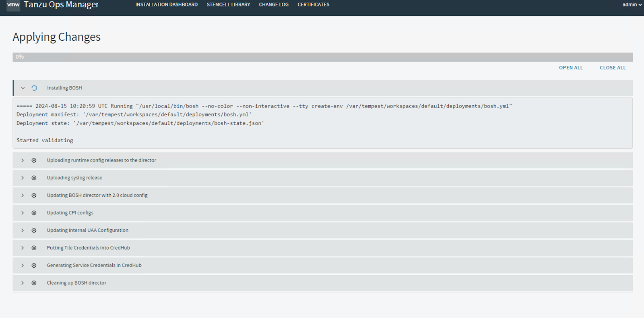
Task: Click pending status icon for Uploading syslog release
Action: (34, 178)
